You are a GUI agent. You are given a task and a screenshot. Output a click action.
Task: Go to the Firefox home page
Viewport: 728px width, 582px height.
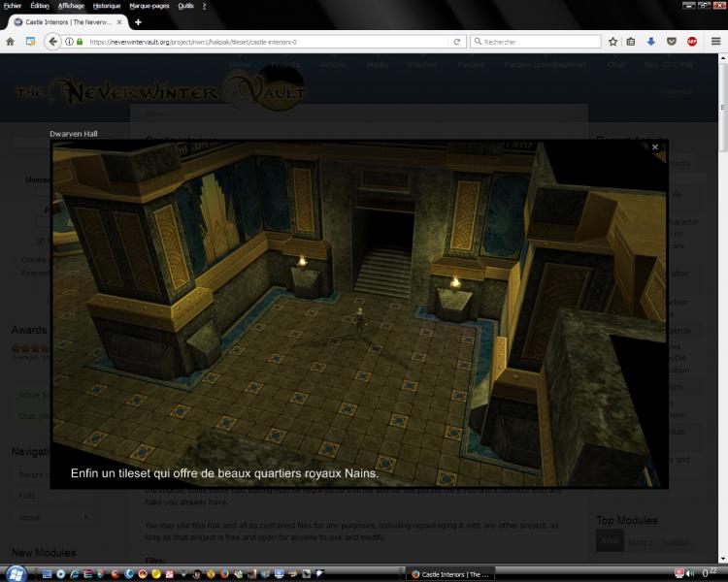click(11, 42)
